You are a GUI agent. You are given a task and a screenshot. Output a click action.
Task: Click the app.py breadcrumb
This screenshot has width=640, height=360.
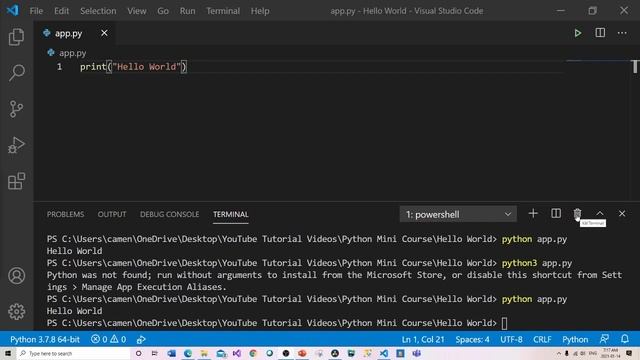[72, 53]
